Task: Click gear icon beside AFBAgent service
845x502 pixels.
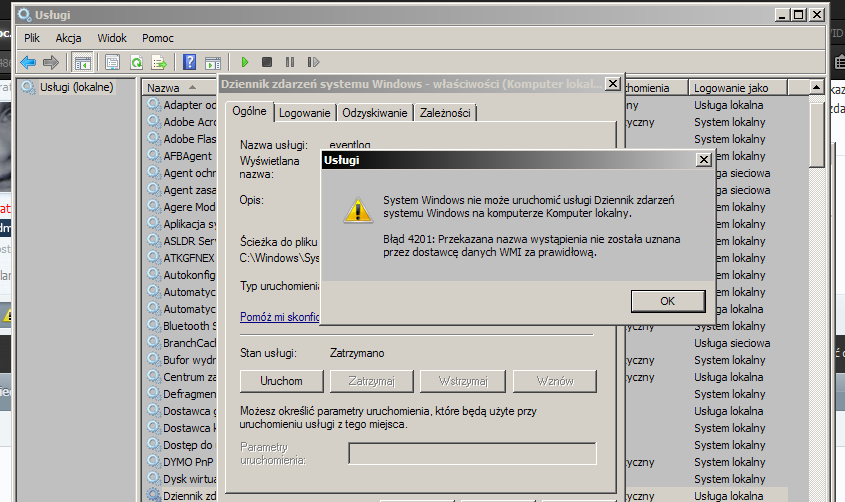Action: point(154,155)
